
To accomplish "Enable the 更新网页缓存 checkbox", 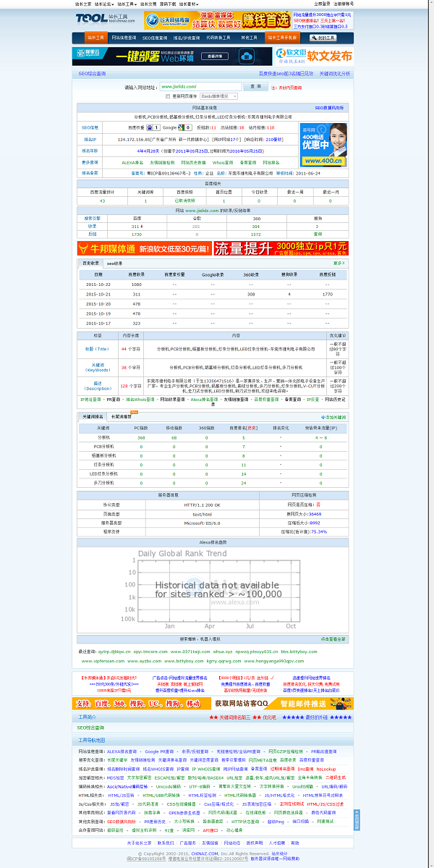I will pos(168,96).
